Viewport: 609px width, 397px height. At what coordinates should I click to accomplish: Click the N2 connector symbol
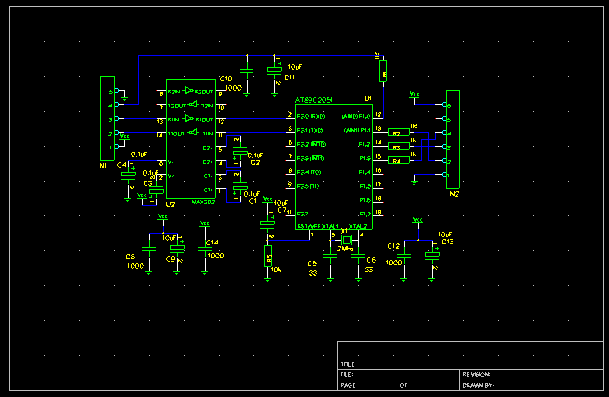(x=453, y=139)
